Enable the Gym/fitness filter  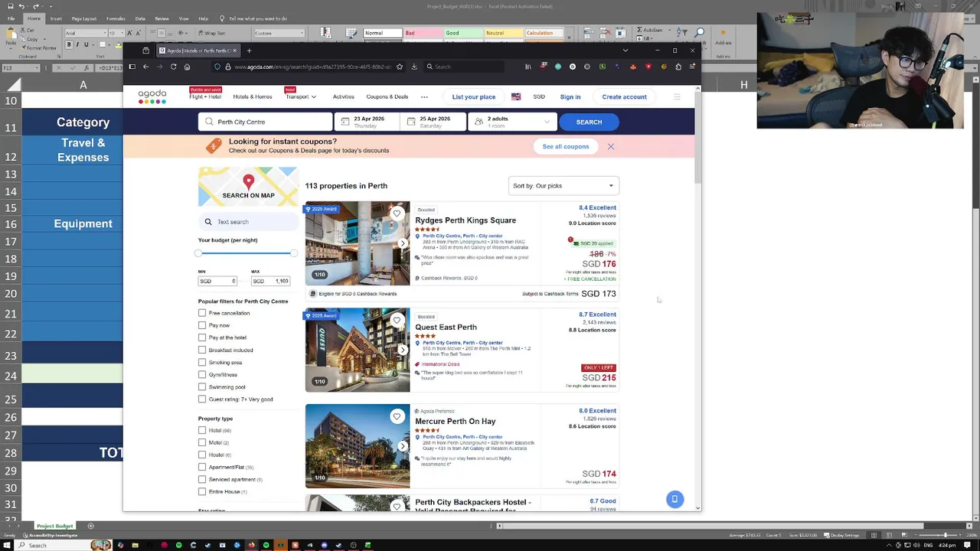202,374
